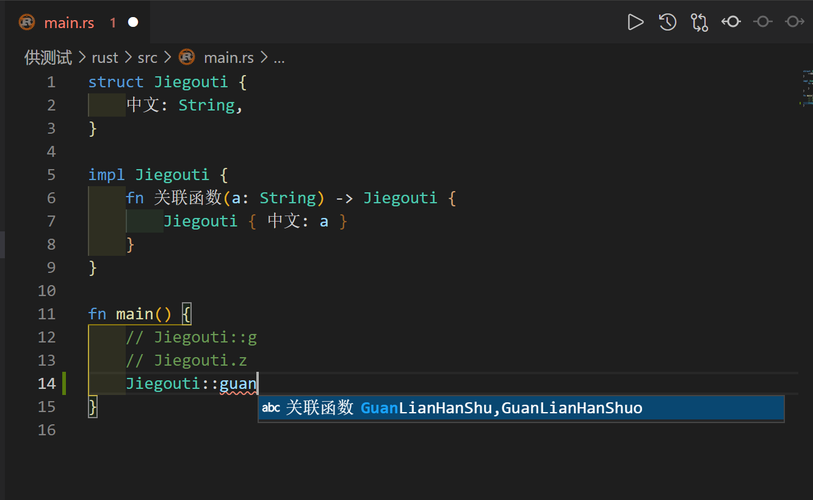Open changes compare icon
813x500 pixels.
pos(699,22)
